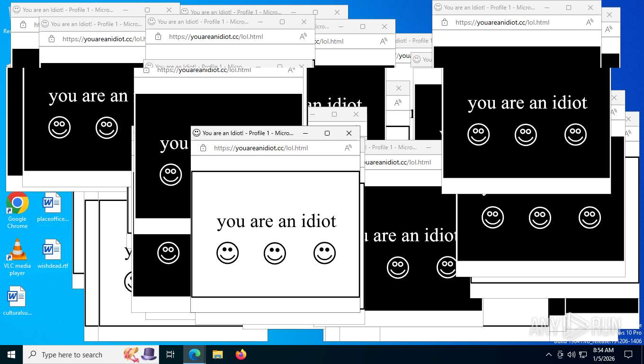Switch to Microsoft Edge in taskbar
The width and height of the screenshot is (644, 364).
[x=194, y=355]
